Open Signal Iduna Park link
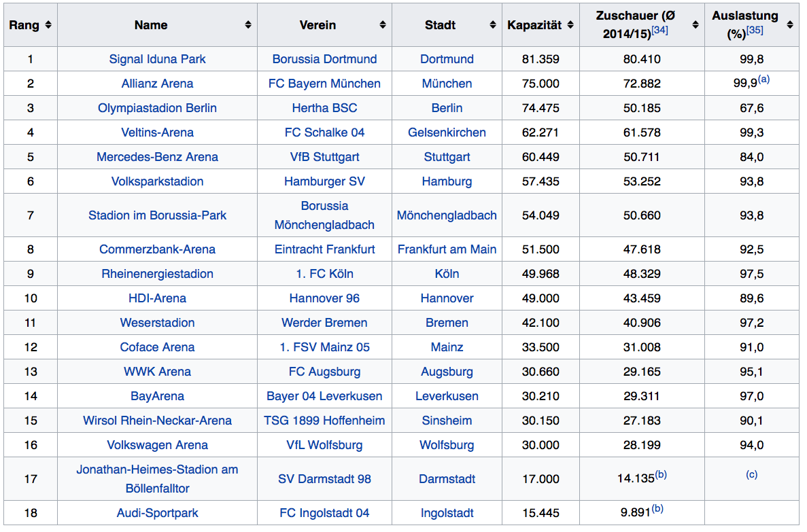This screenshot has height=532, width=807. 157,59
